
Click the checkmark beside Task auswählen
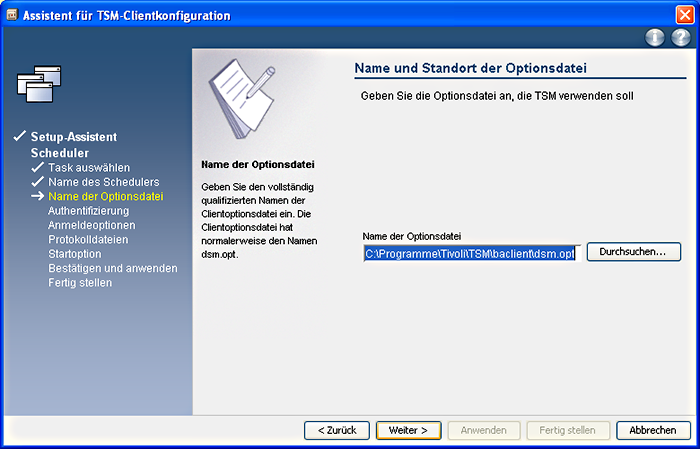pos(39,167)
